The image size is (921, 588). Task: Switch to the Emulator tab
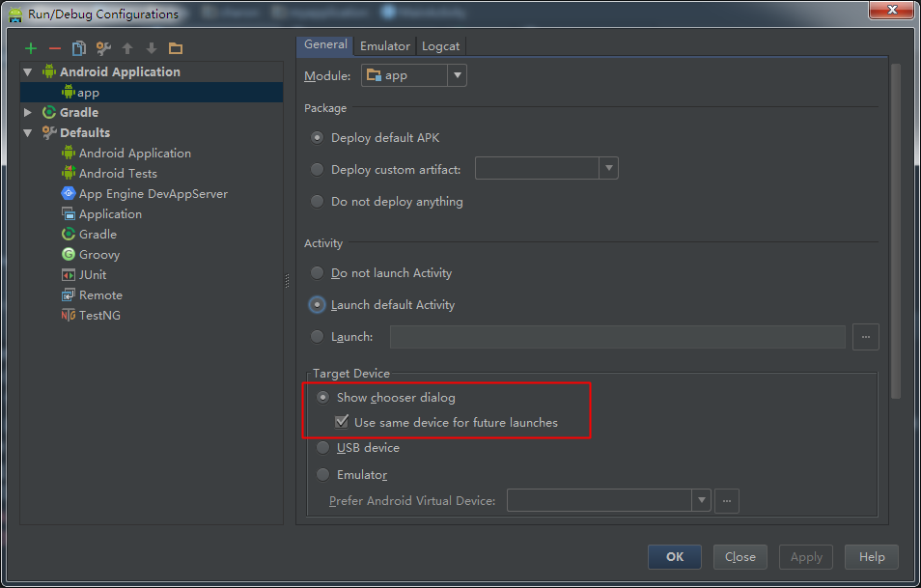click(x=385, y=46)
